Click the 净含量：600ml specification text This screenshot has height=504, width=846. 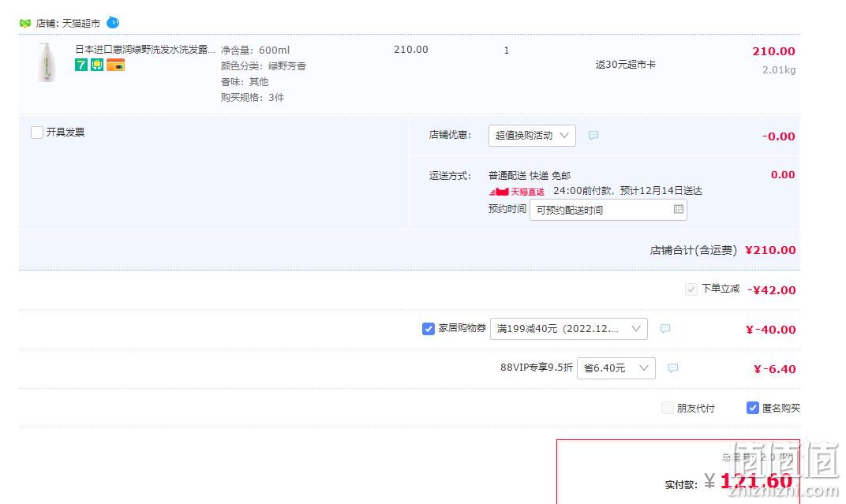point(255,50)
